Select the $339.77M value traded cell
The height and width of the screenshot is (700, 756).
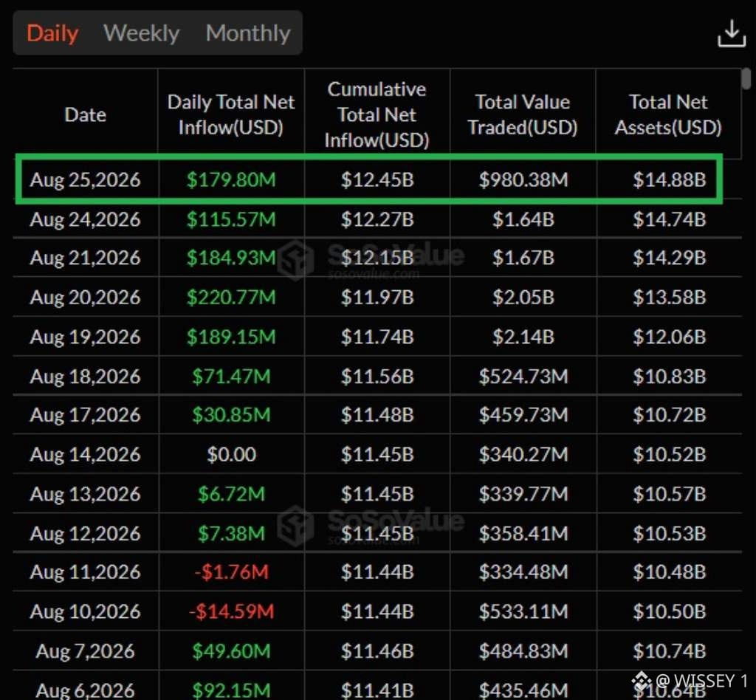point(523,494)
